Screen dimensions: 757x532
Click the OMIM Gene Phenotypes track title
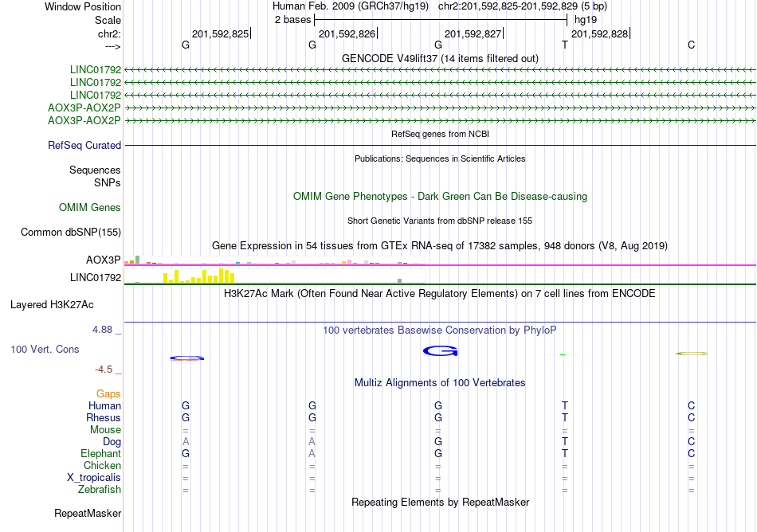(x=440, y=196)
